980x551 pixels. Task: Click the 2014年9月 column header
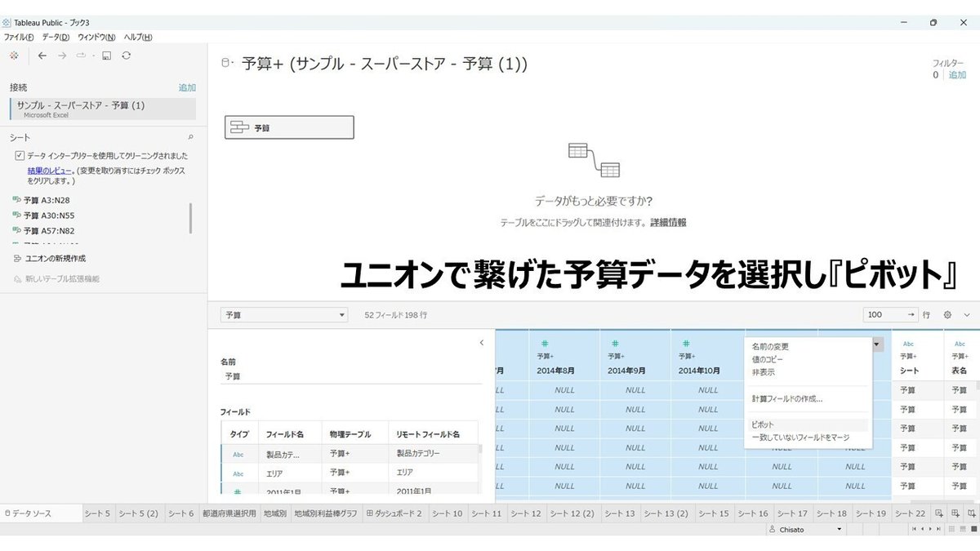coord(635,355)
